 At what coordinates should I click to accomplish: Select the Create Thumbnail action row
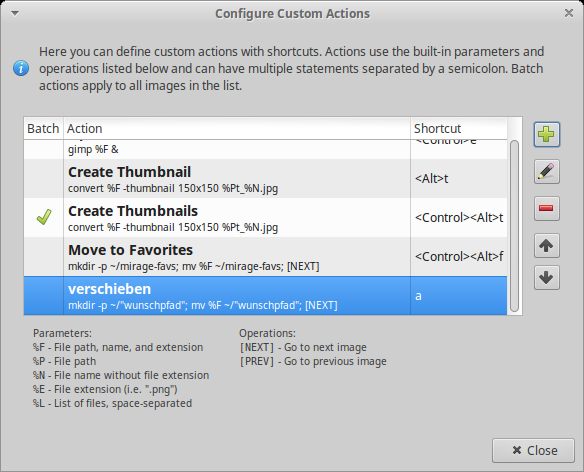tap(265, 178)
